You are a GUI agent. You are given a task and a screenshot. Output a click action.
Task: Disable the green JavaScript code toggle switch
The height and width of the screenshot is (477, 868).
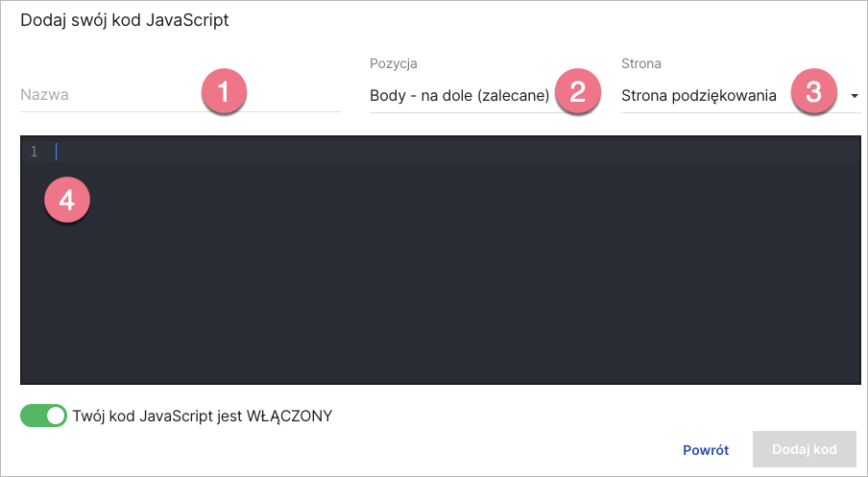pos(43,416)
